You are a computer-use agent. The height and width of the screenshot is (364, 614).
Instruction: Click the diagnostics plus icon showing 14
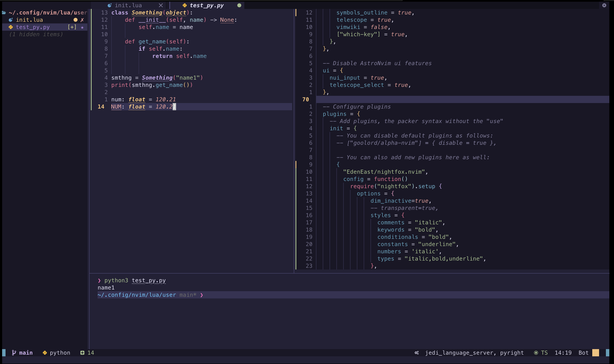[x=83, y=353]
